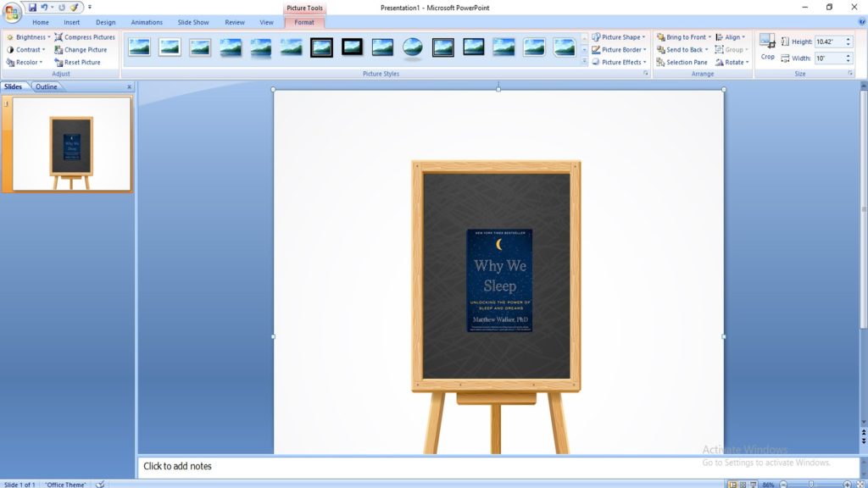The image size is (868, 488).
Task: Open the Contrast dropdown
Action: click(x=26, y=49)
